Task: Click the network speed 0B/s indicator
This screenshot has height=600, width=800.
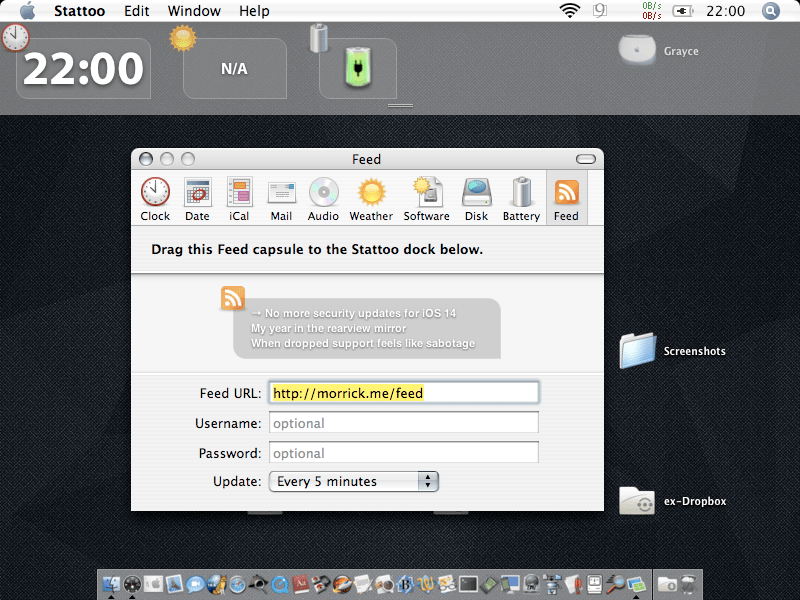Action: click(652, 11)
